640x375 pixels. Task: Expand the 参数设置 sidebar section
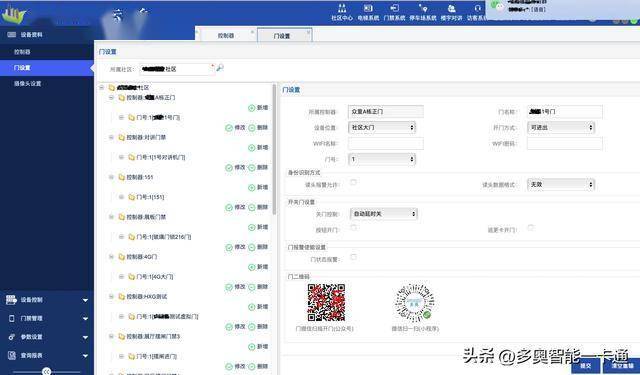[47, 337]
